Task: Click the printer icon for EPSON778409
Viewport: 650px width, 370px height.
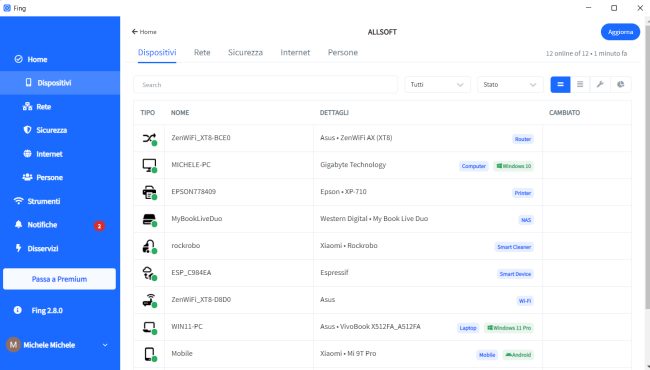Action: point(149,193)
